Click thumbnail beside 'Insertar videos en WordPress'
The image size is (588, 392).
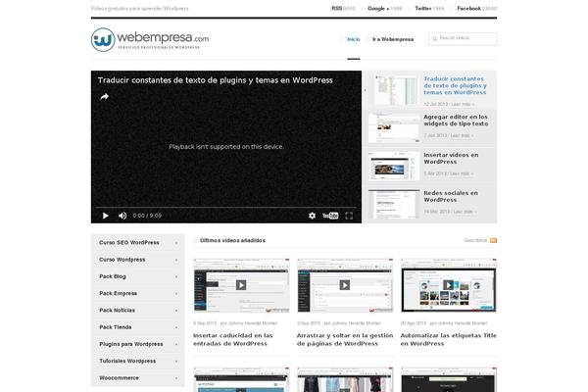tap(394, 167)
